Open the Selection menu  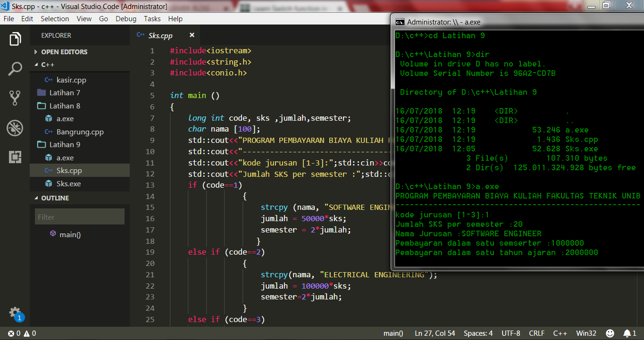(x=55, y=19)
